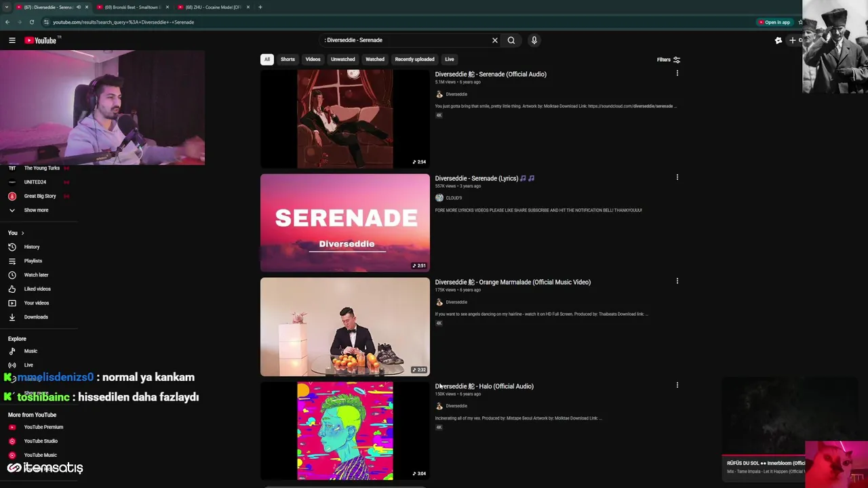Open more options for Serenade (Lyrics) result
The height and width of the screenshot is (488, 868).
click(x=677, y=178)
